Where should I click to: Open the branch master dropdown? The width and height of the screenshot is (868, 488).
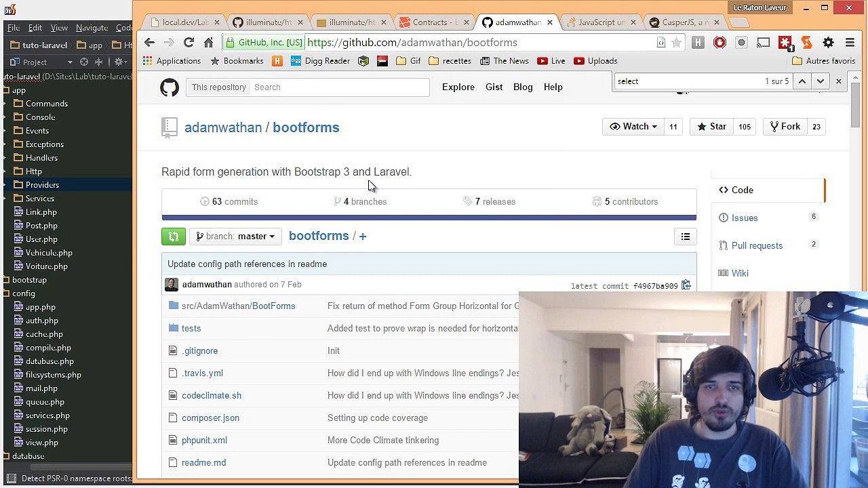tap(235, 237)
